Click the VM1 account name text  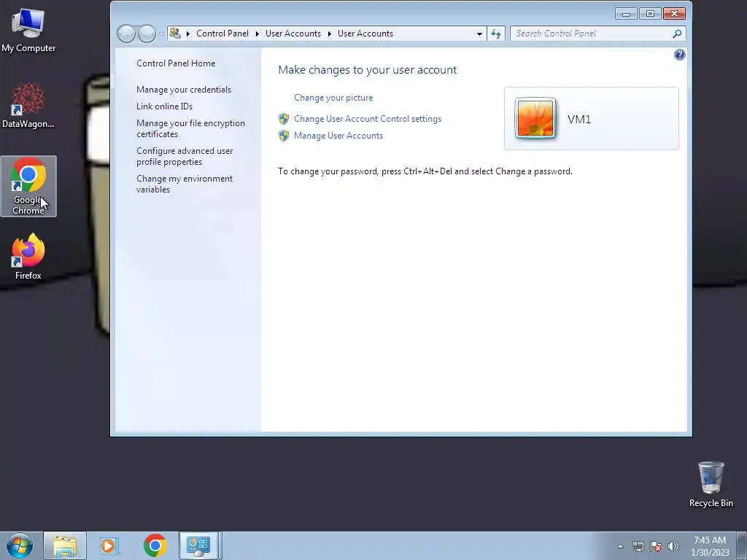(578, 119)
